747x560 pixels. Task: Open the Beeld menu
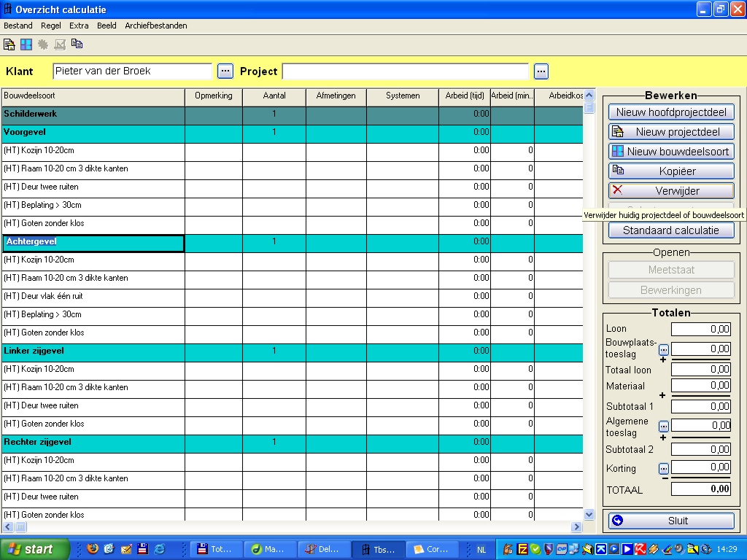coord(107,26)
